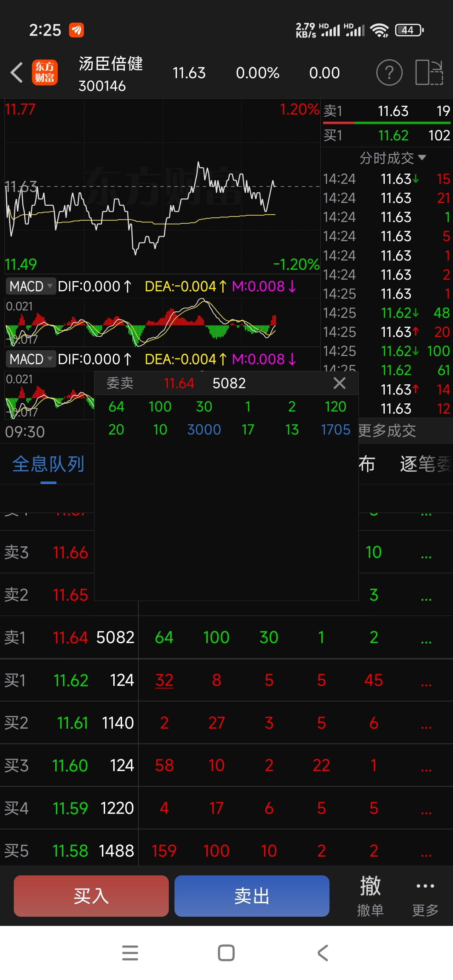The image size is (453, 980).
Task: Tap the Wi-Fi icon in status bar
Action: (379, 30)
